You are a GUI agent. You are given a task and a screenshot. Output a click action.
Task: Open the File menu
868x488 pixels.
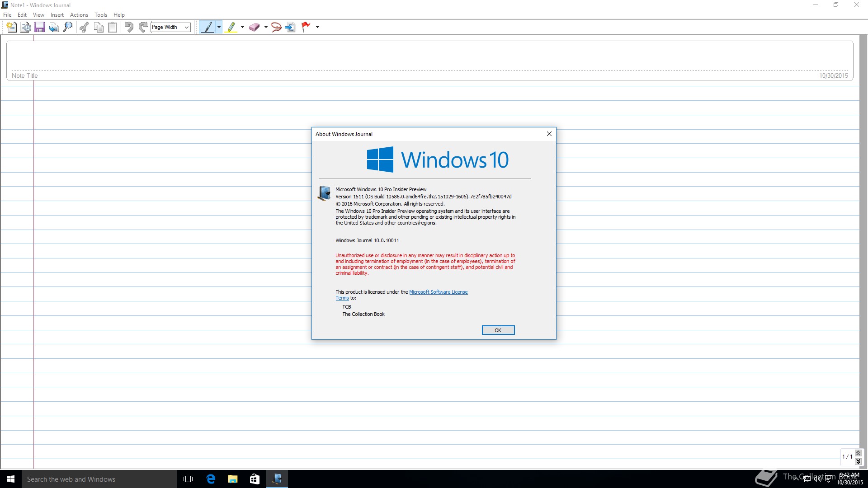pos(7,15)
